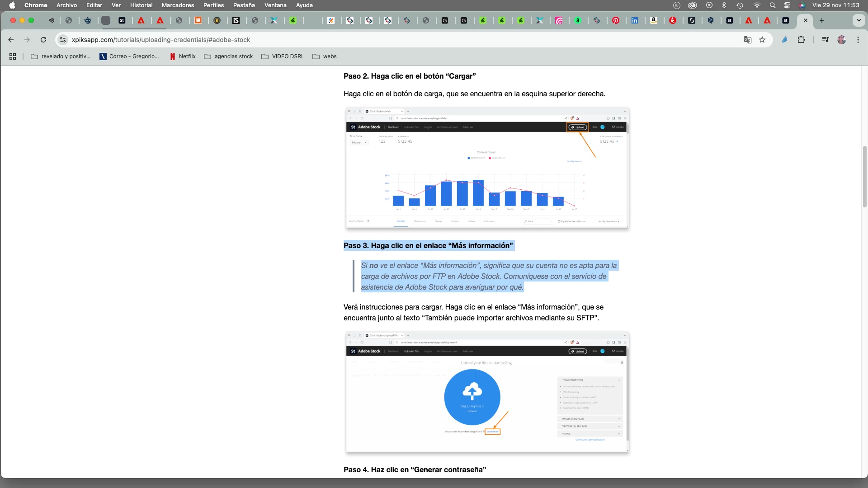The image size is (868, 488).
Task: Bookmark this page with the star icon
Action: pyautogui.click(x=762, y=40)
